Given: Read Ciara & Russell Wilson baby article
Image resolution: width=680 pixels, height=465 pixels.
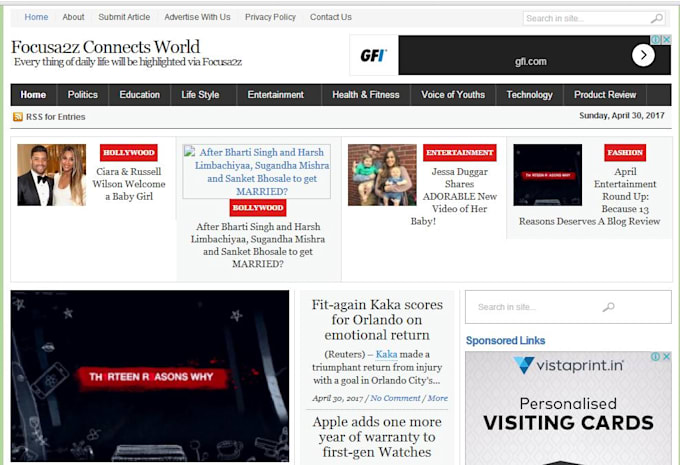Looking at the screenshot, I should pyautogui.click(x=129, y=184).
